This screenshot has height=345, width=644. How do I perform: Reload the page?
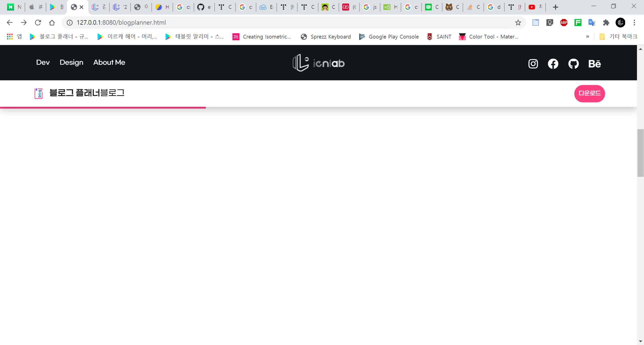(38, 23)
